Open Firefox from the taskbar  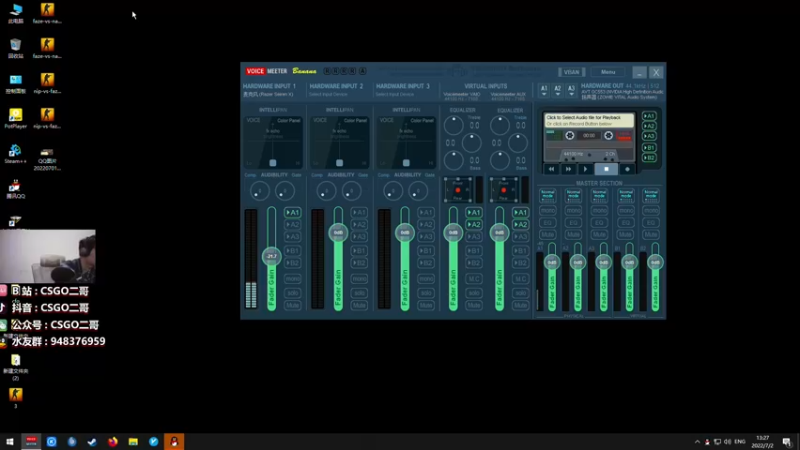pyautogui.click(x=113, y=442)
